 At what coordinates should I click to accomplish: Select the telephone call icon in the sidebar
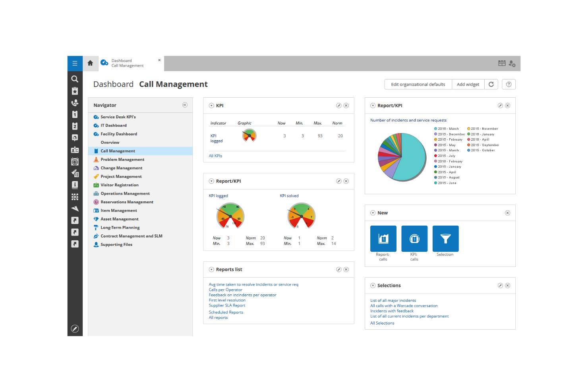click(75, 102)
